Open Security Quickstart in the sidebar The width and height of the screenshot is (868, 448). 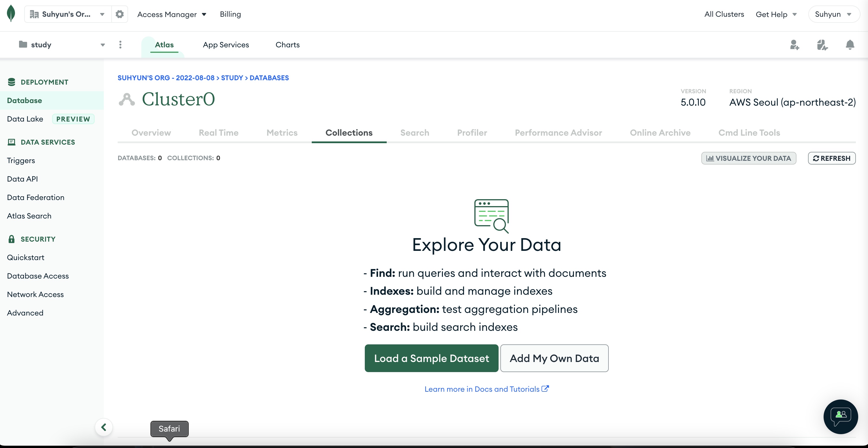tap(26, 257)
